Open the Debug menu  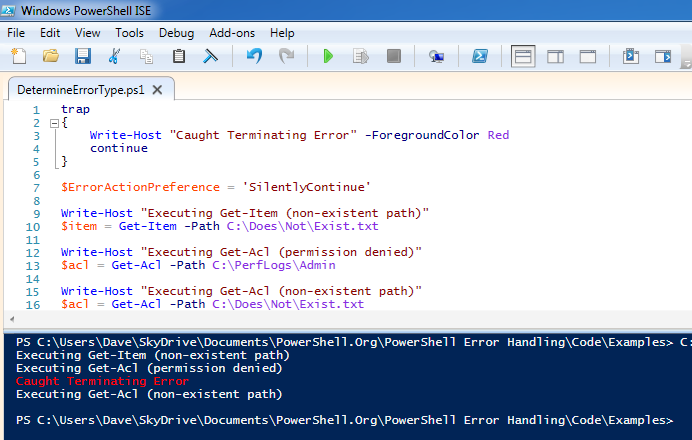pyautogui.click(x=176, y=32)
